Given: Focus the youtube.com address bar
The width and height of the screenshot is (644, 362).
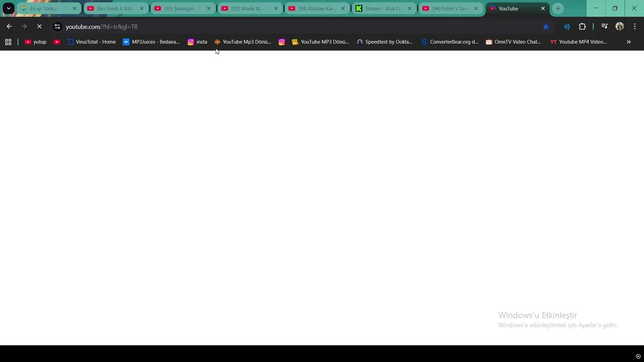Looking at the screenshot, I should (x=302, y=27).
